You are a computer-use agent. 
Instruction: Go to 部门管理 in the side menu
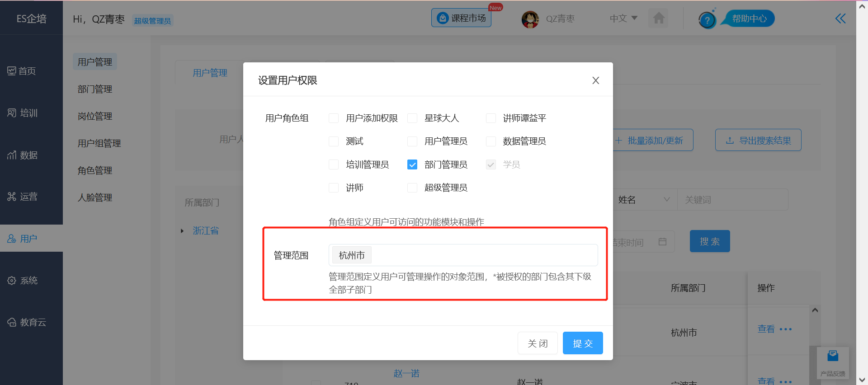pos(95,89)
